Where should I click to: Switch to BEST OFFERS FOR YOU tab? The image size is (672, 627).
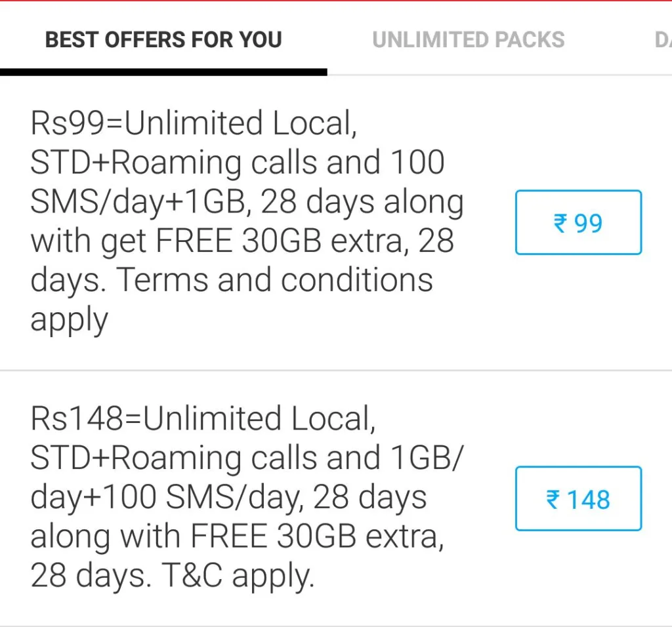pyautogui.click(x=163, y=40)
